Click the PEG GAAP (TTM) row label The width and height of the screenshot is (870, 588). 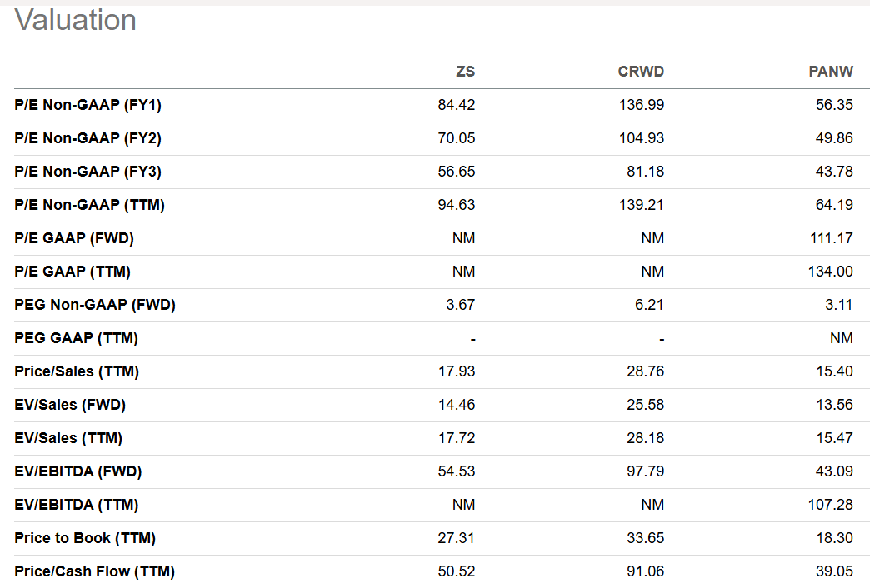76,338
